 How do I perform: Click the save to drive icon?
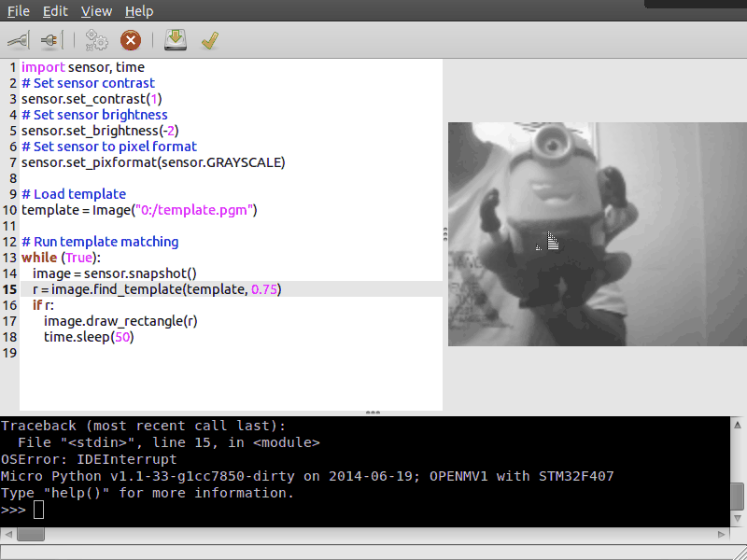[176, 40]
